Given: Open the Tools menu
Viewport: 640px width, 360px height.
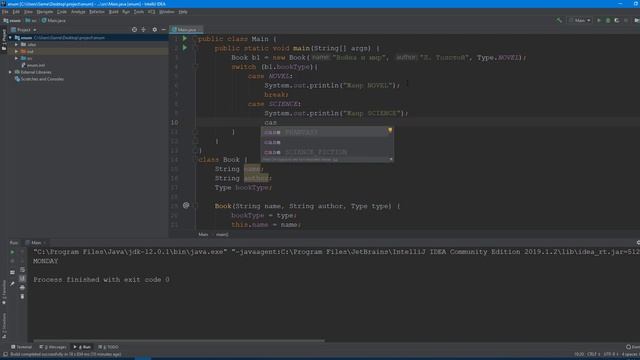Looking at the screenshot, I should tap(139, 12).
